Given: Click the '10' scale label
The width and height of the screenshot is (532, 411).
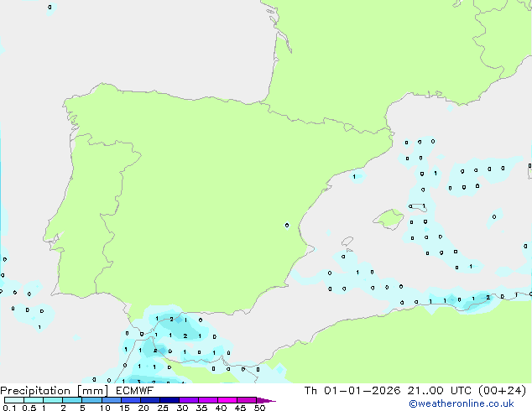Looking at the screenshot, I should click(x=105, y=408).
